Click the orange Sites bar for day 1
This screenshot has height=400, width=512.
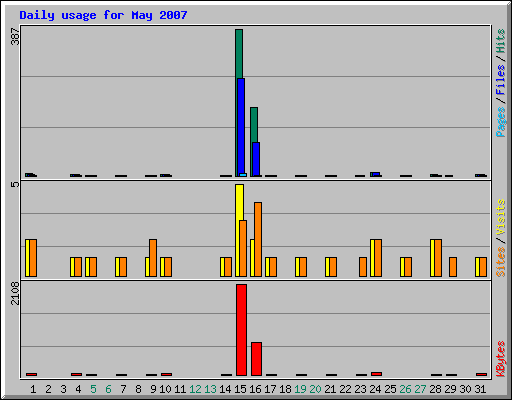point(33,258)
